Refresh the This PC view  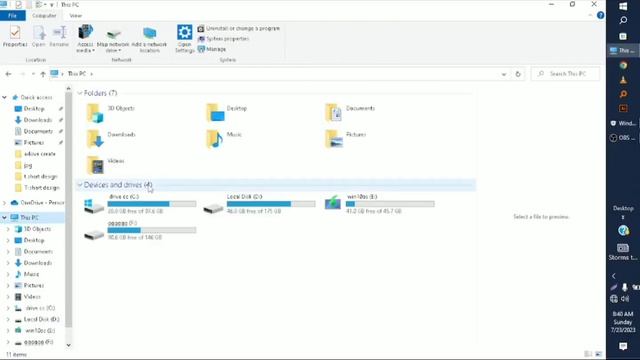(518, 74)
